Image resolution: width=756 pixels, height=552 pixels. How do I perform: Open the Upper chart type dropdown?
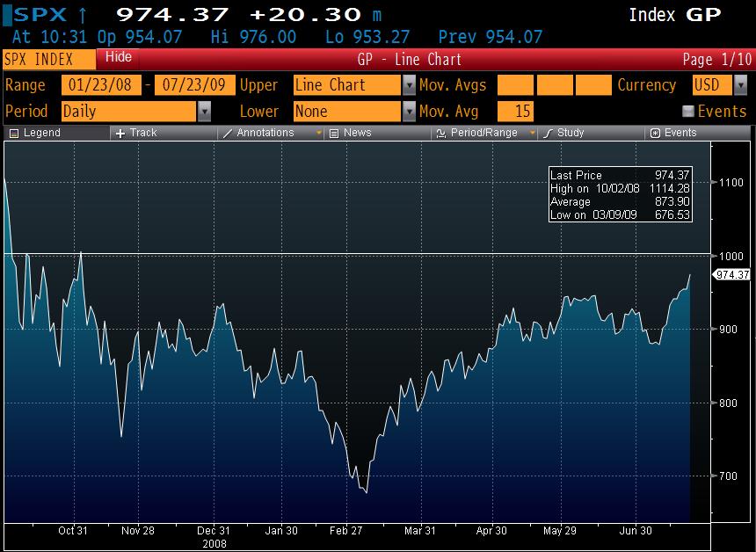pyautogui.click(x=409, y=85)
